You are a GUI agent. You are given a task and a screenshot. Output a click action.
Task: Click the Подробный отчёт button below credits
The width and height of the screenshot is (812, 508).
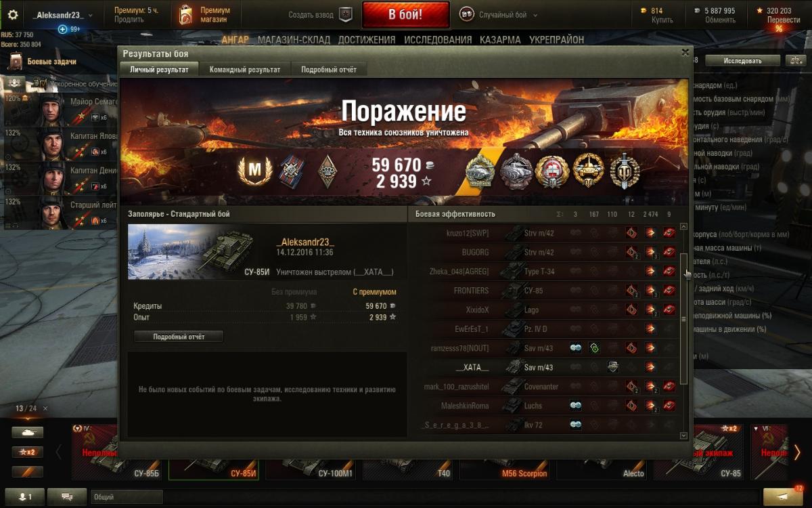pos(179,336)
